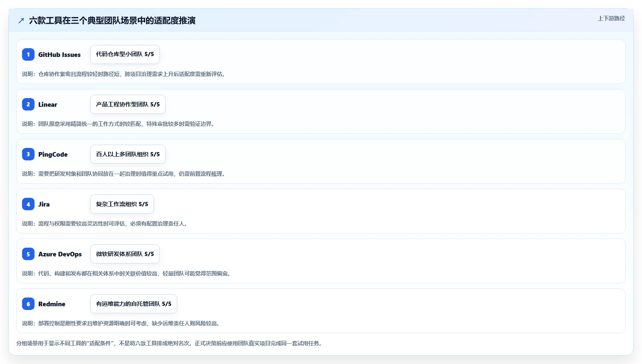Select the 有运维能力的自托管团队 5/5 tag

pyautogui.click(x=134, y=304)
